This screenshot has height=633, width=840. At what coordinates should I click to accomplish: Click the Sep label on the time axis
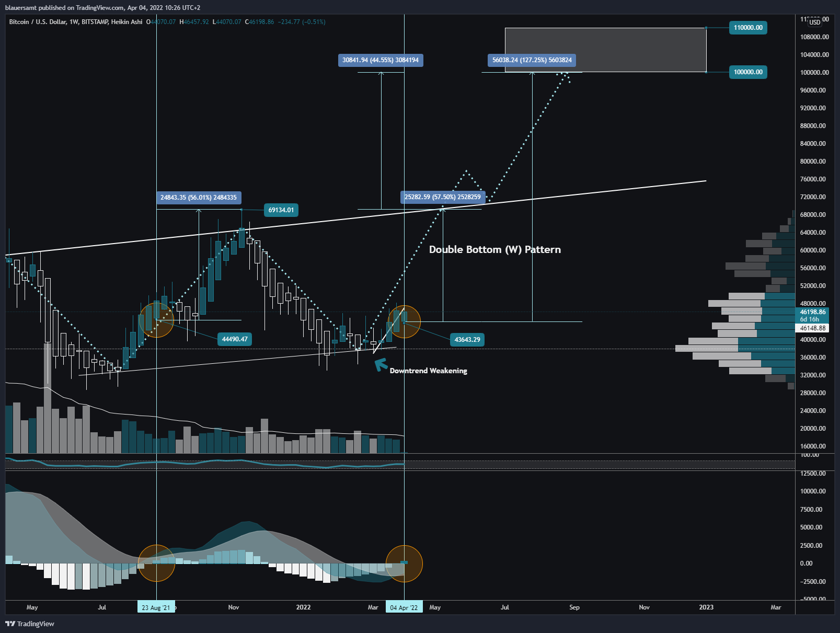point(574,607)
